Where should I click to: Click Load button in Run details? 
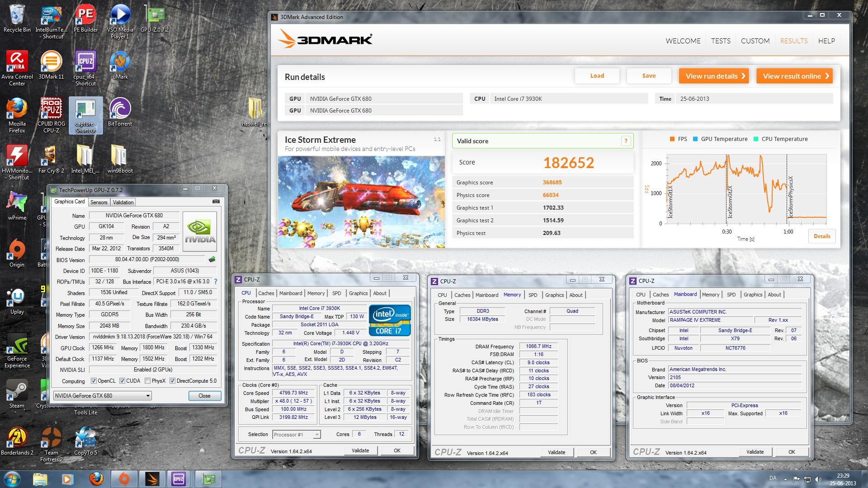(x=597, y=76)
